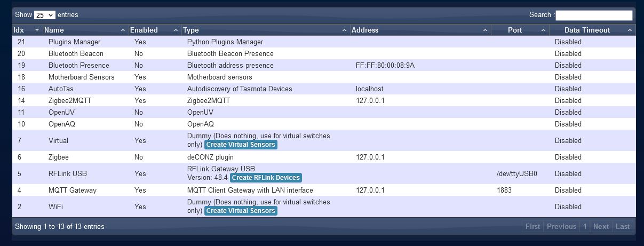This screenshot has width=644, height=246.
Task: Sort by Address column header
Action: click(x=419, y=30)
